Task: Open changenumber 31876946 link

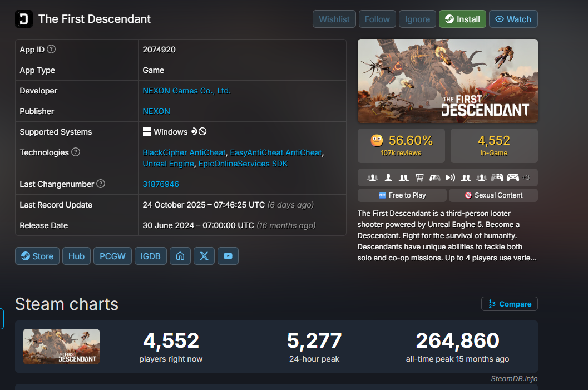Action: click(161, 184)
